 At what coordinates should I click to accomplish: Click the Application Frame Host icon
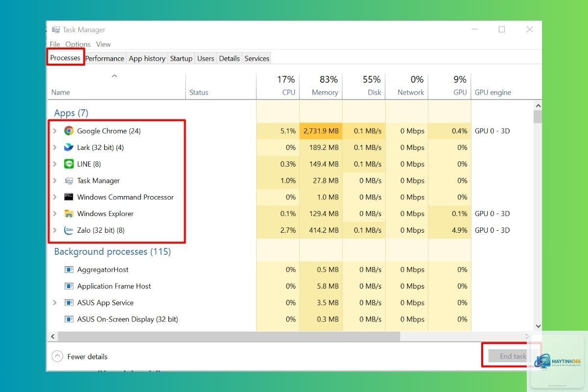69,286
